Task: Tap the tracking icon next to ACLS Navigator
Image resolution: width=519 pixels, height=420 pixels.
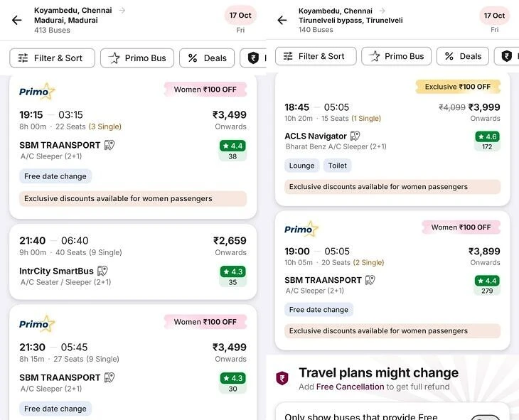Action: [x=355, y=136]
